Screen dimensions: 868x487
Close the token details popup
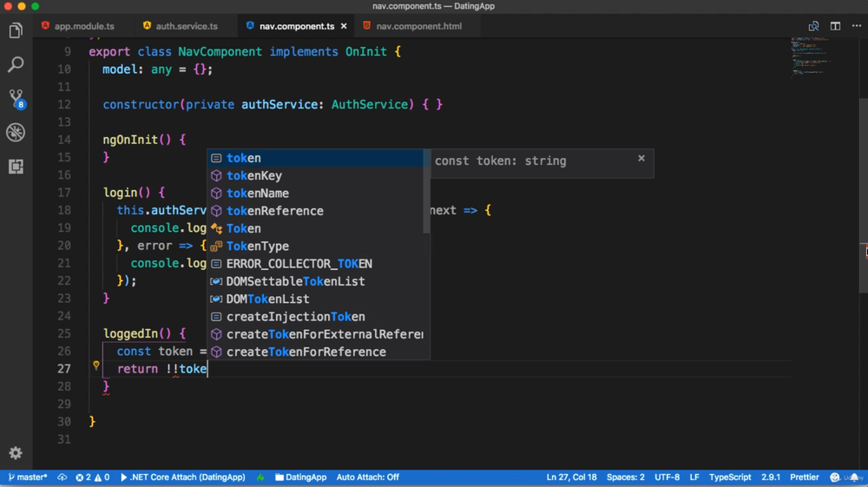(641, 158)
